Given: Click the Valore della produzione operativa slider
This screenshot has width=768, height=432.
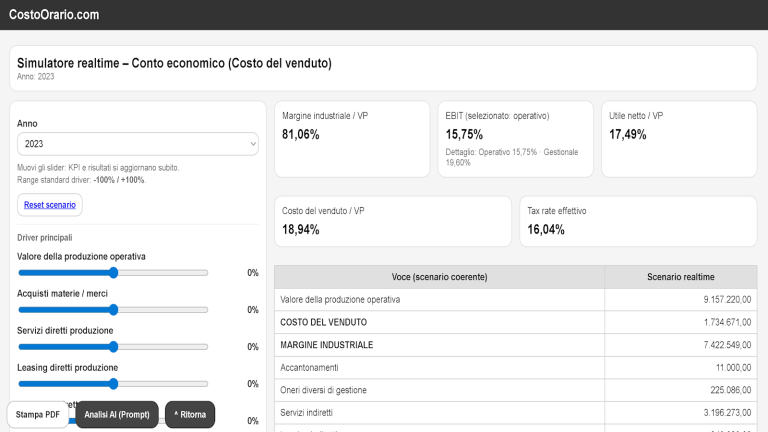Looking at the screenshot, I should 113,273.
